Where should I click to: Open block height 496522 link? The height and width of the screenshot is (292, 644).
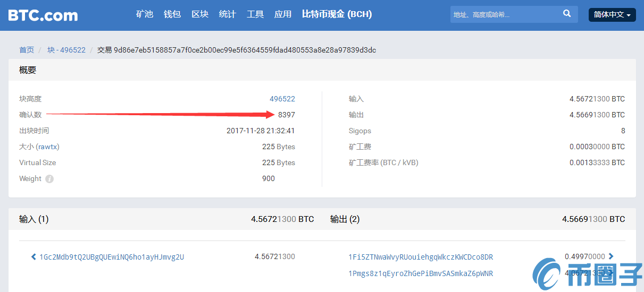click(282, 99)
